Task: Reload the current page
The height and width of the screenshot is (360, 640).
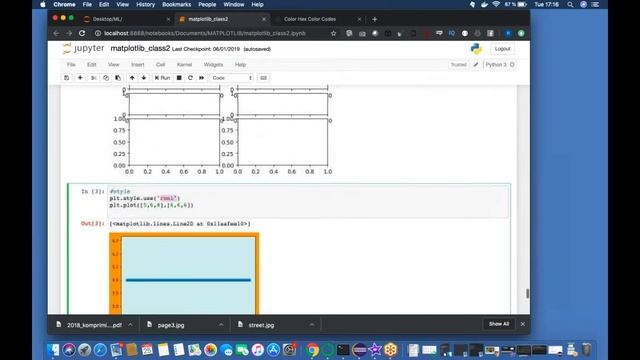Action: [82, 33]
